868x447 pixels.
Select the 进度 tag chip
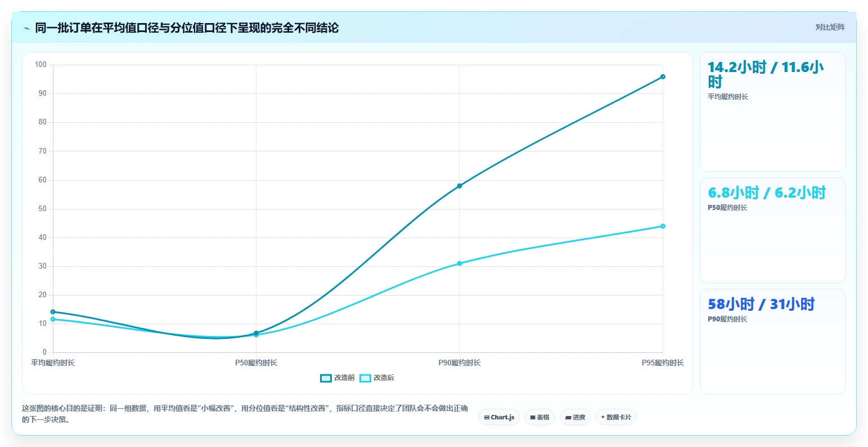tap(575, 417)
